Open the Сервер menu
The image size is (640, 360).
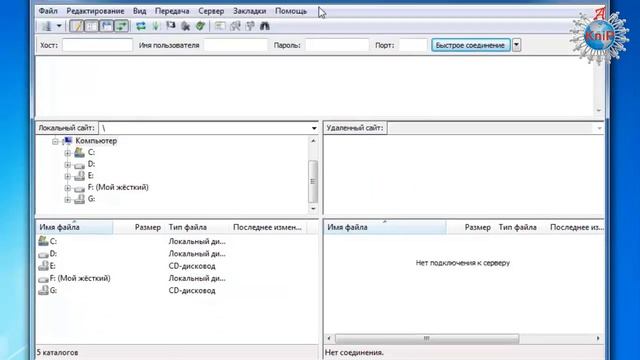click(211, 11)
